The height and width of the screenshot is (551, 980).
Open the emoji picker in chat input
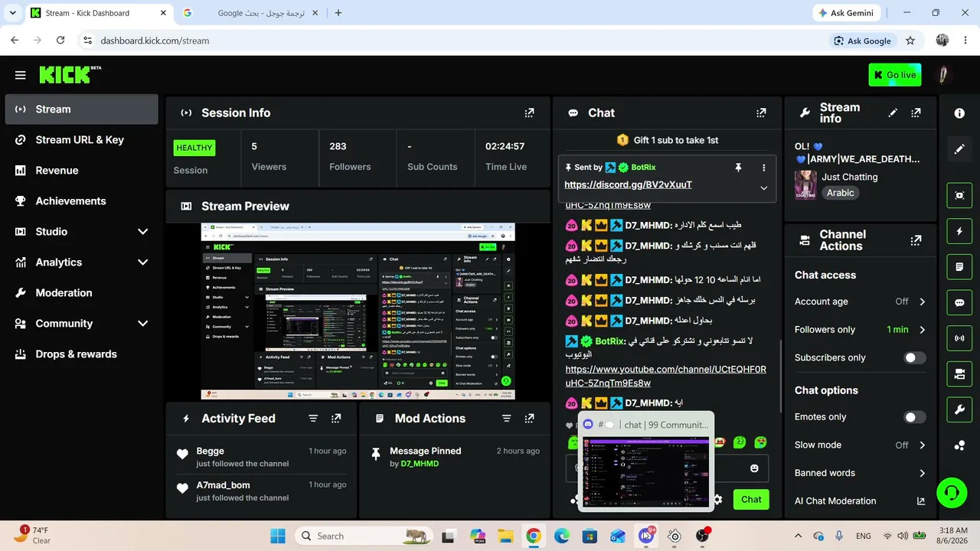tap(754, 468)
